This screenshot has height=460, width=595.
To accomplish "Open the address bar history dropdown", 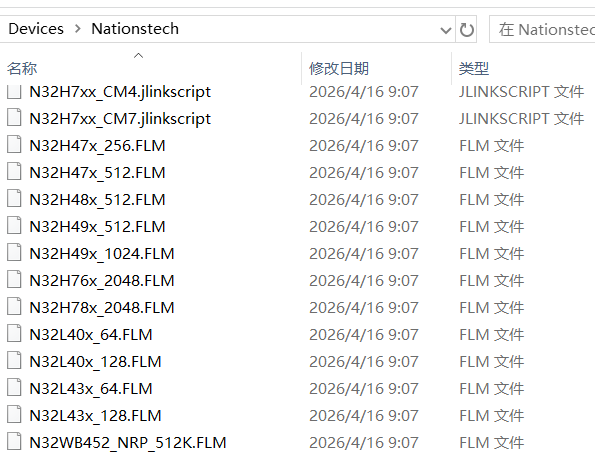I will tap(445, 30).
